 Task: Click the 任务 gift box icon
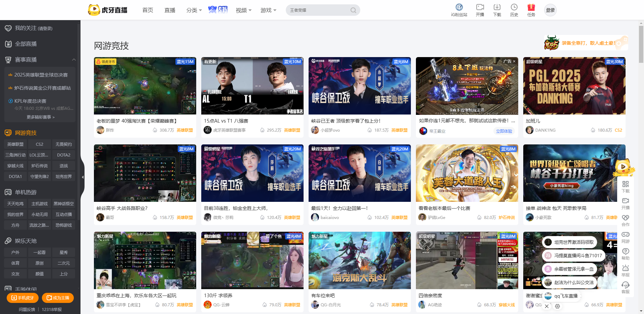click(x=531, y=7)
